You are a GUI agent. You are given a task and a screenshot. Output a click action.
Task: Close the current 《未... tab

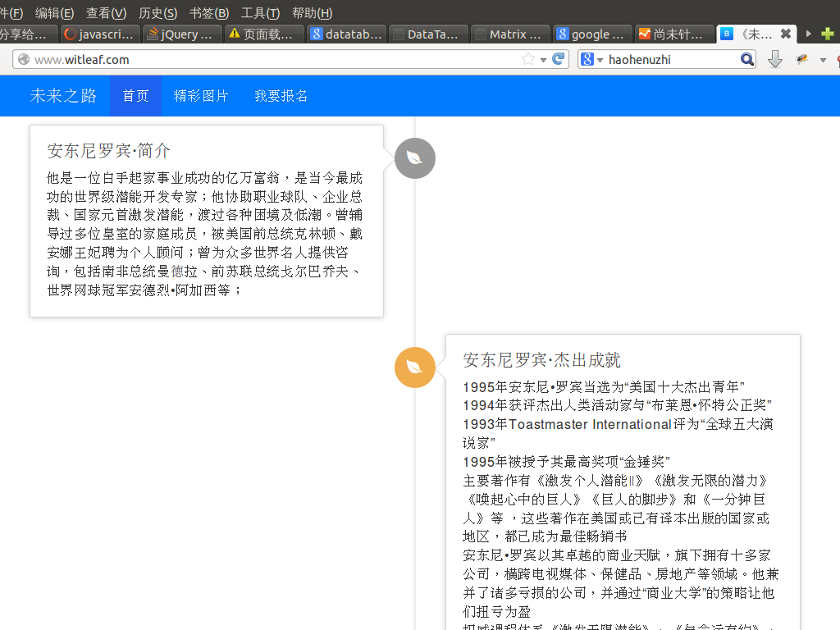[x=785, y=34]
